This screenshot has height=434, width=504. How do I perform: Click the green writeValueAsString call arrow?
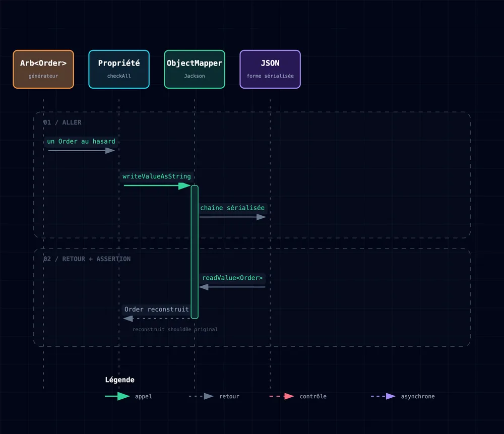click(157, 185)
